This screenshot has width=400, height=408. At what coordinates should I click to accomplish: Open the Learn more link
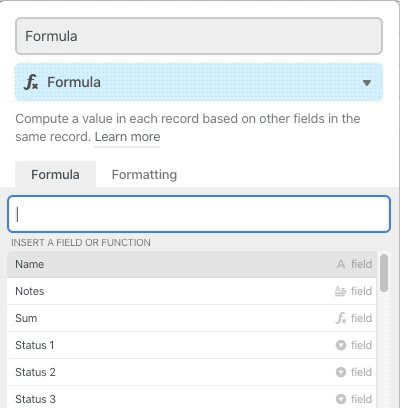tap(127, 137)
